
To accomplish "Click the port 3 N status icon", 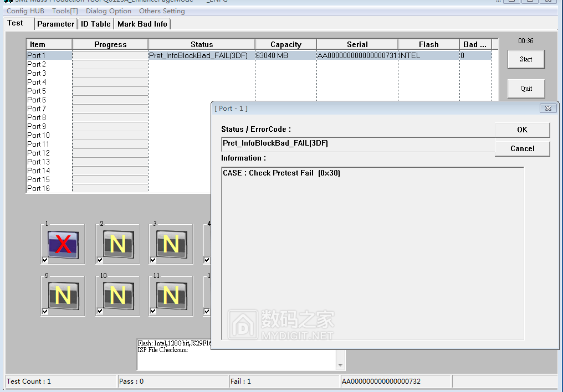I will pos(172,245).
